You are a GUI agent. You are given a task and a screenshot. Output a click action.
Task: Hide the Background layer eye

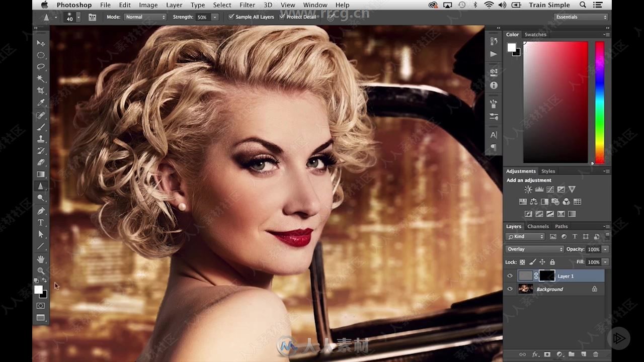coord(510,289)
